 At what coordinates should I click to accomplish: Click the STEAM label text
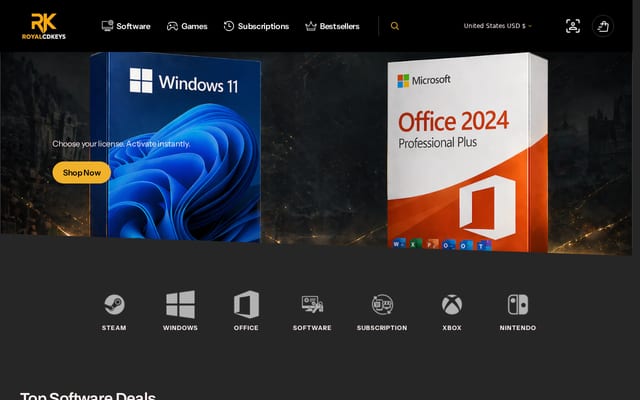[114, 328]
